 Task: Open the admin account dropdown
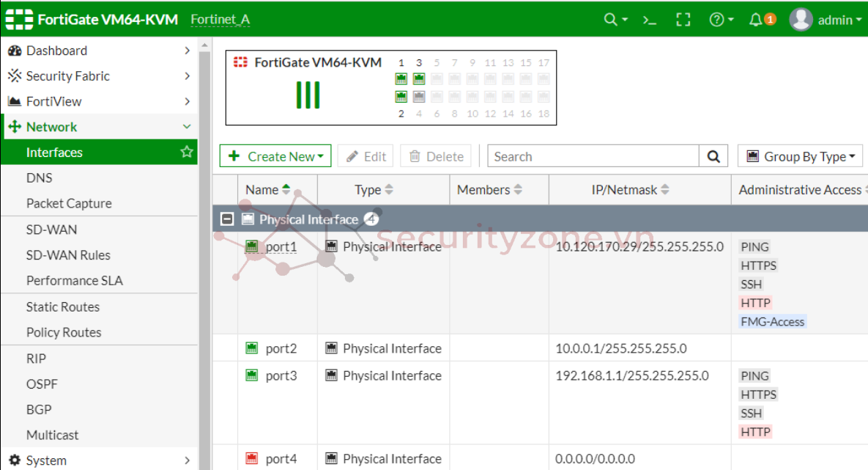tap(839, 20)
